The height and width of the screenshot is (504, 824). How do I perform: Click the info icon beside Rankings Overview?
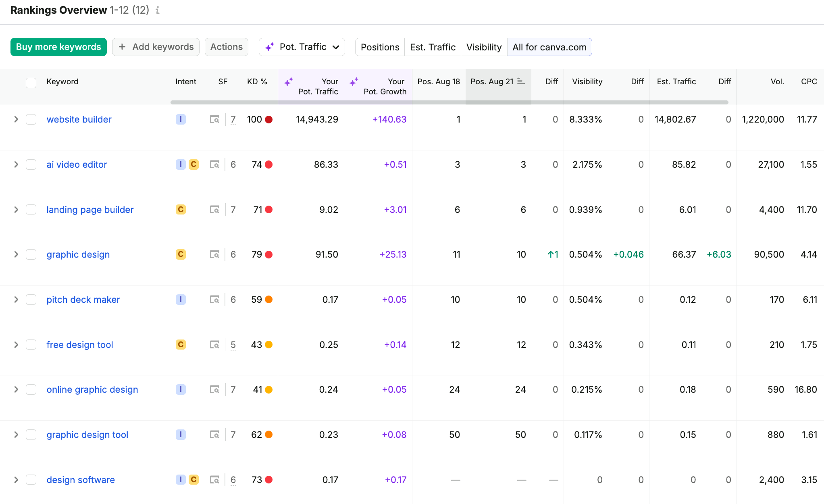click(x=158, y=10)
